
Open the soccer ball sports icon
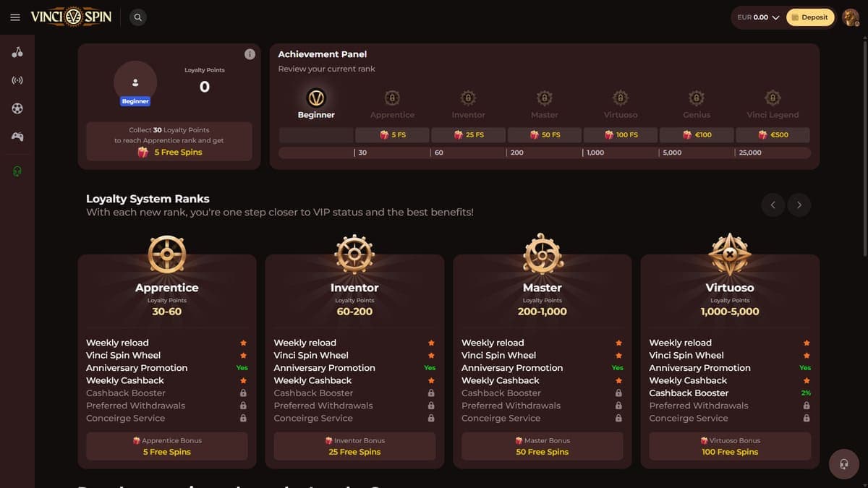coord(17,108)
